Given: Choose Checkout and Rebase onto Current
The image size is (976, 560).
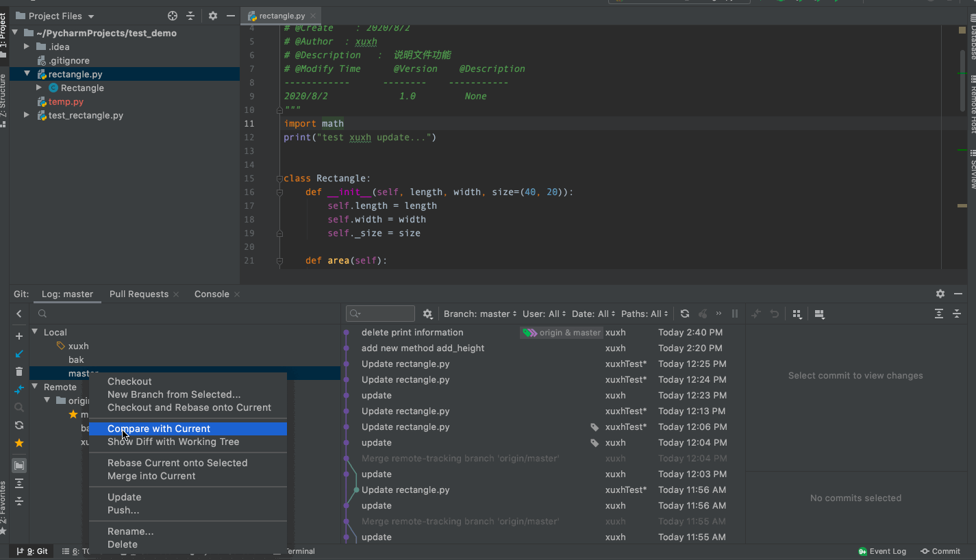Looking at the screenshot, I should pyautogui.click(x=188, y=407).
